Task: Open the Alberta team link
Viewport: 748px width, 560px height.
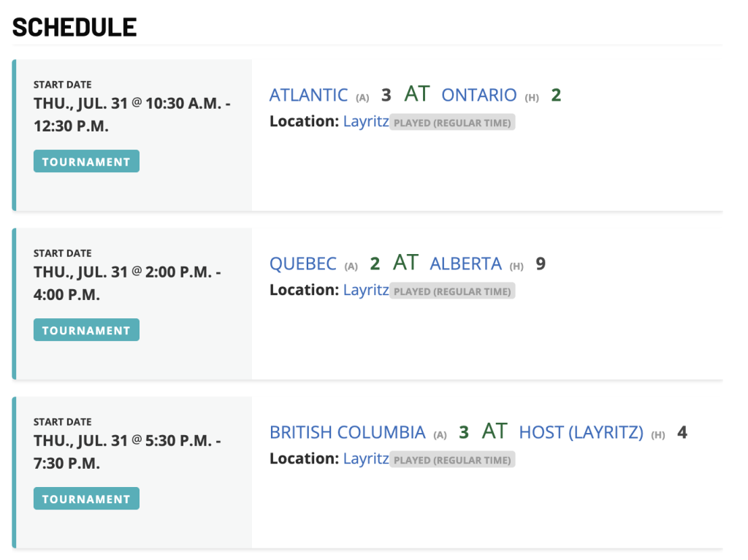Action: 465,264
